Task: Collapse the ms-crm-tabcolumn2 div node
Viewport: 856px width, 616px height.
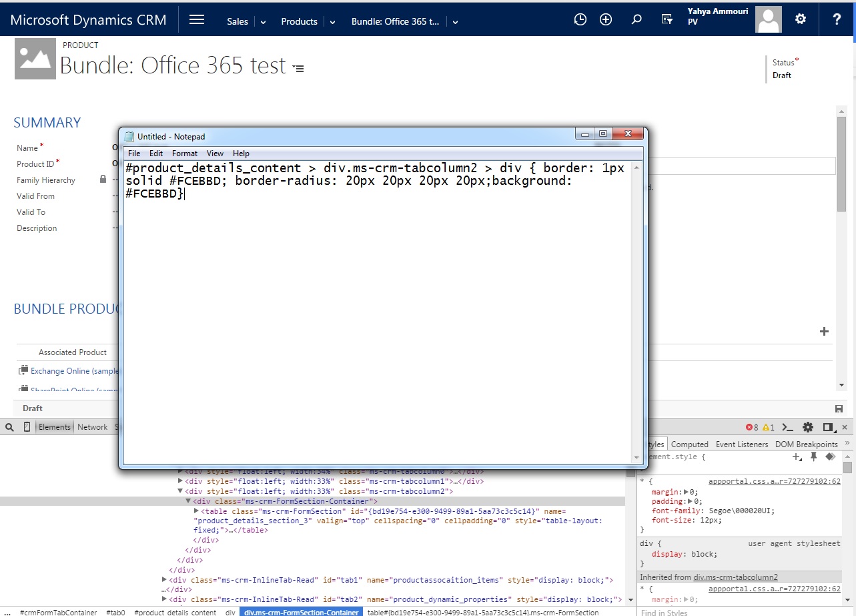Action: point(180,491)
